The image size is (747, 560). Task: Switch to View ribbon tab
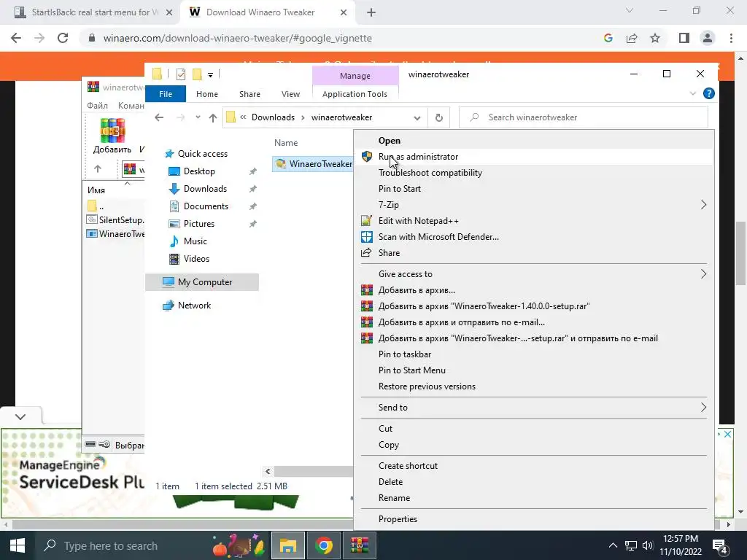tap(290, 94)
